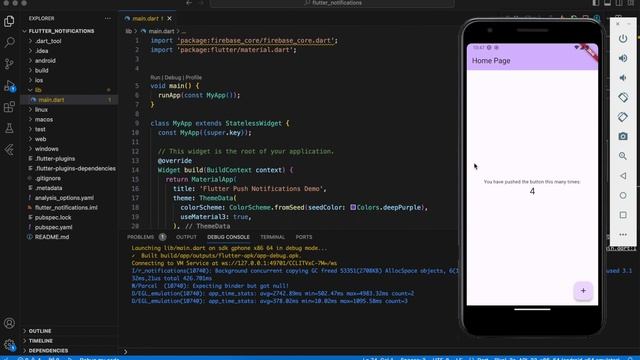640x360 pixels.
Task: Open the Explorer view in activity bar
Action: 9,21
